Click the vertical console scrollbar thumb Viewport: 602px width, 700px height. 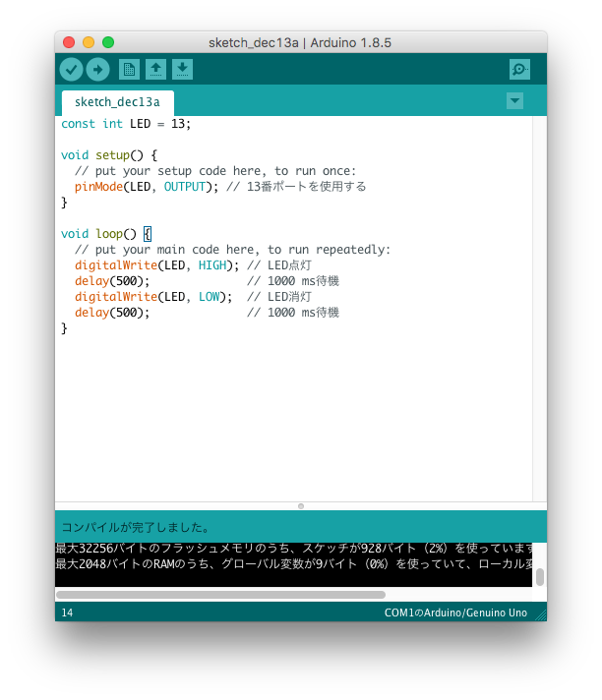(540, 577)
